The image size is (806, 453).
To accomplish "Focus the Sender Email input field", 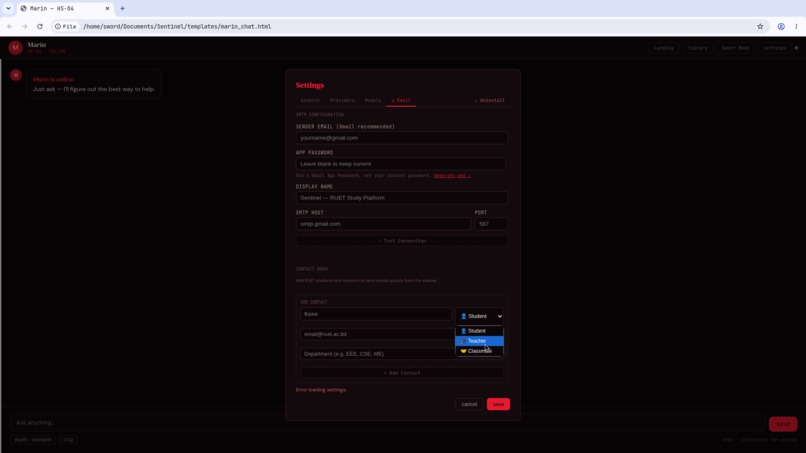I will tap(401, 138).
